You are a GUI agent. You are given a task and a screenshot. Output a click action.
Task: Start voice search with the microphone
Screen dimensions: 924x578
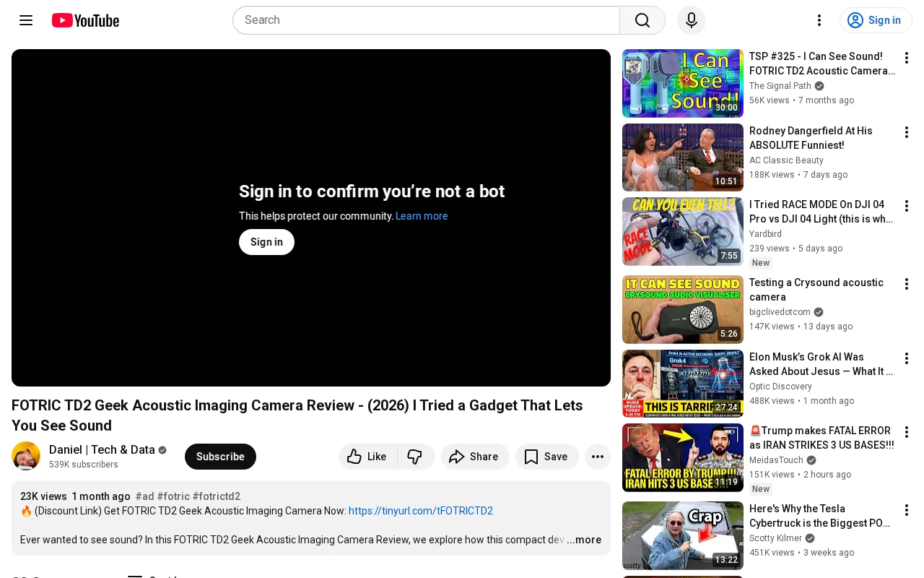click(x=692, y=20)
